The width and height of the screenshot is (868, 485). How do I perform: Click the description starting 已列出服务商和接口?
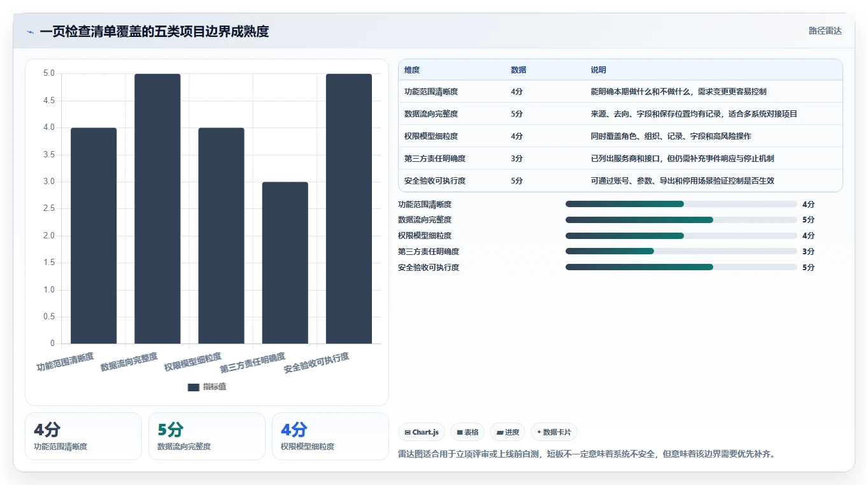683,159
